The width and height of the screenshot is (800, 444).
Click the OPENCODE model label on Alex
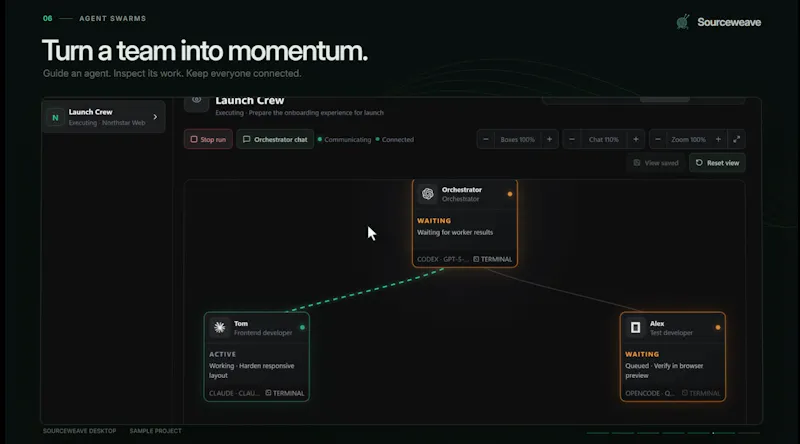coord(650,393)
